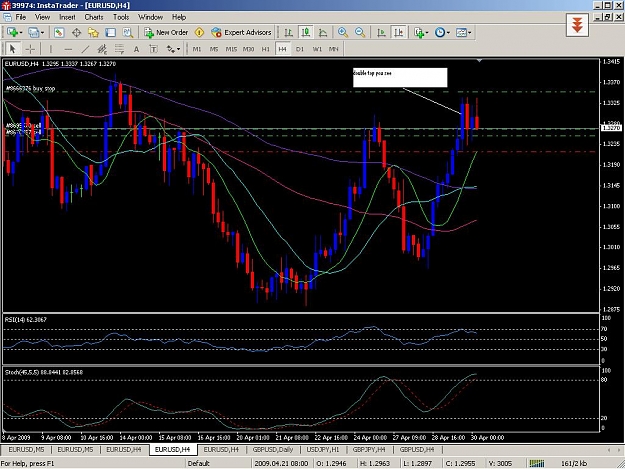Click the chart shift triangle marker
Image resolution: width=625 pixels, height=469 pixels.
(480, 61)
